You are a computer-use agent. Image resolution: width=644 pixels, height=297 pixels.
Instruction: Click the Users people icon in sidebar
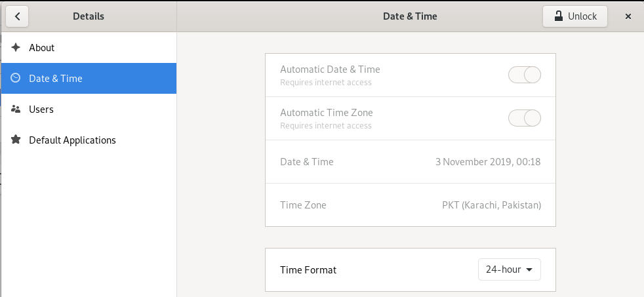16,109
